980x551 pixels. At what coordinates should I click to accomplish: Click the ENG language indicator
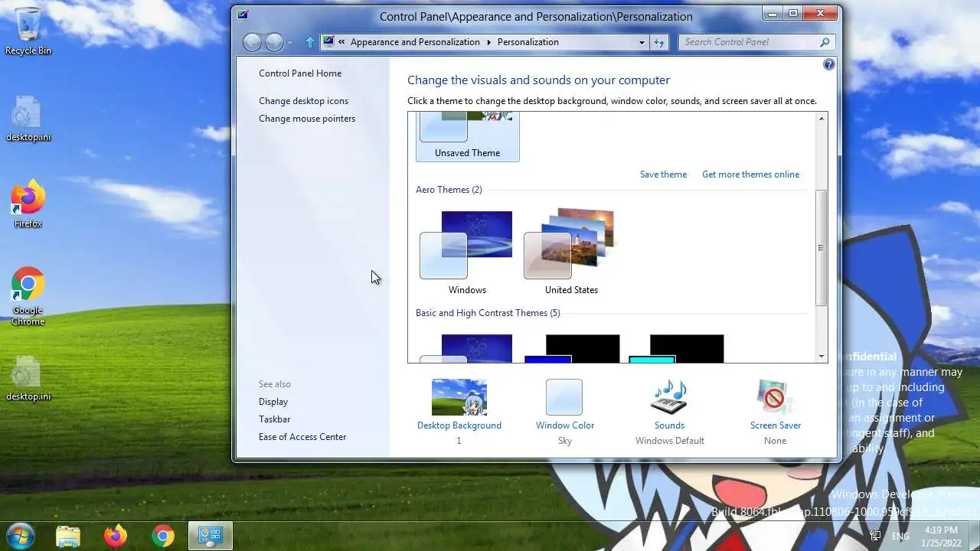pyautogui.click(x=900, y=536)
